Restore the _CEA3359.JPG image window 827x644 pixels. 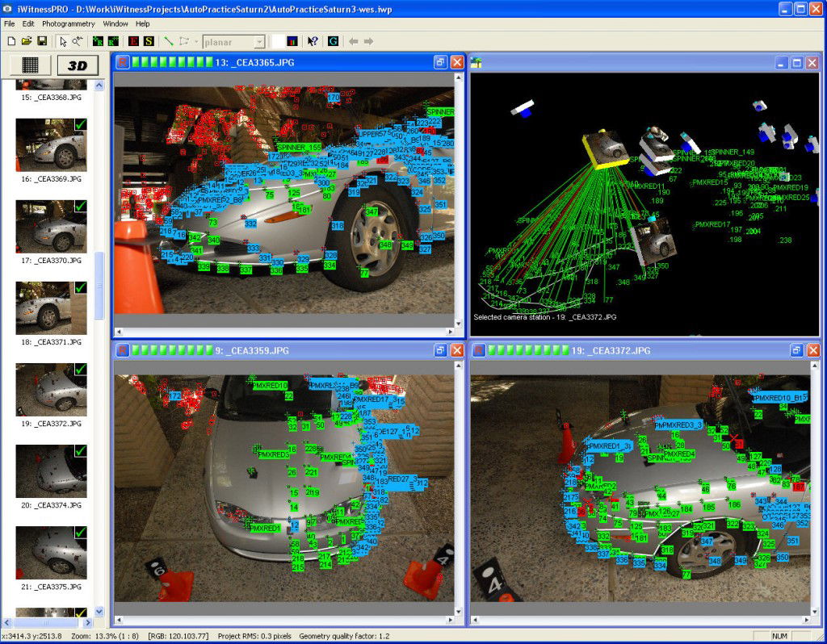click(x=440, y=350)
